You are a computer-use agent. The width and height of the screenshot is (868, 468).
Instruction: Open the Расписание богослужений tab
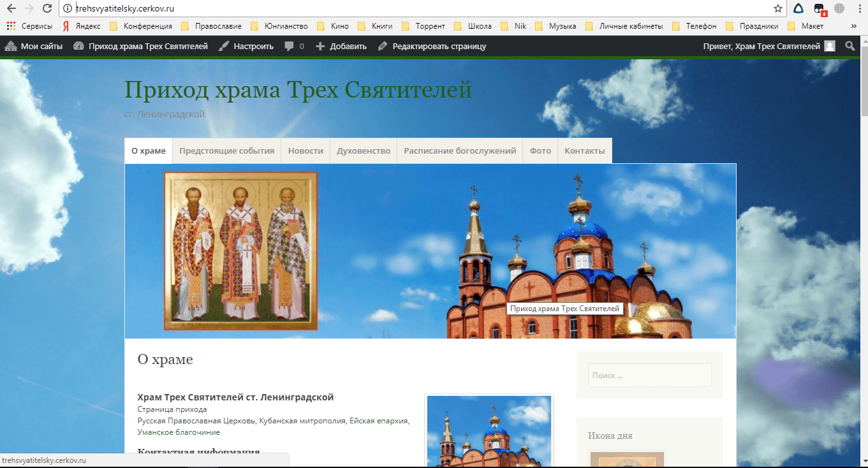click(460, 151)
